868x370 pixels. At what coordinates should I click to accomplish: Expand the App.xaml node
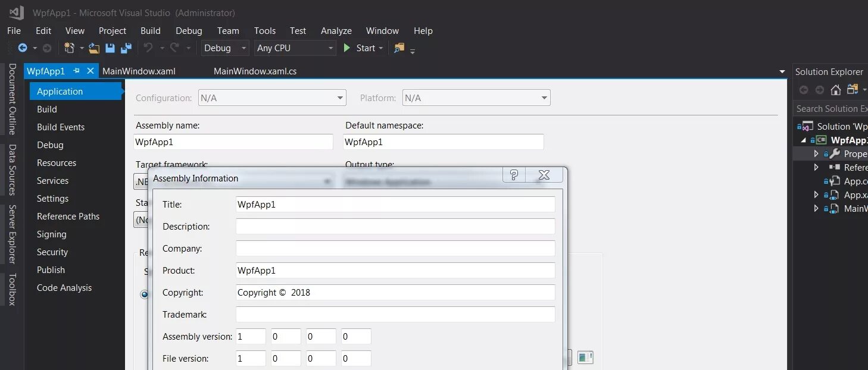[816, 195]
